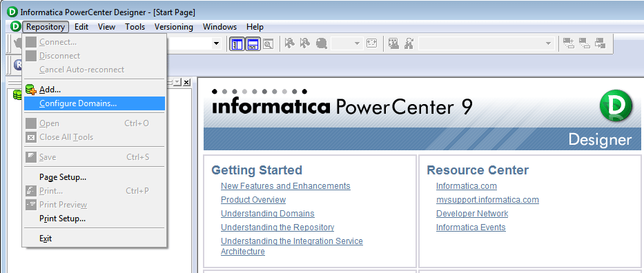Select Configure Domains... menu entry
This screenshot has width=644, height=273.
[95, 103]
